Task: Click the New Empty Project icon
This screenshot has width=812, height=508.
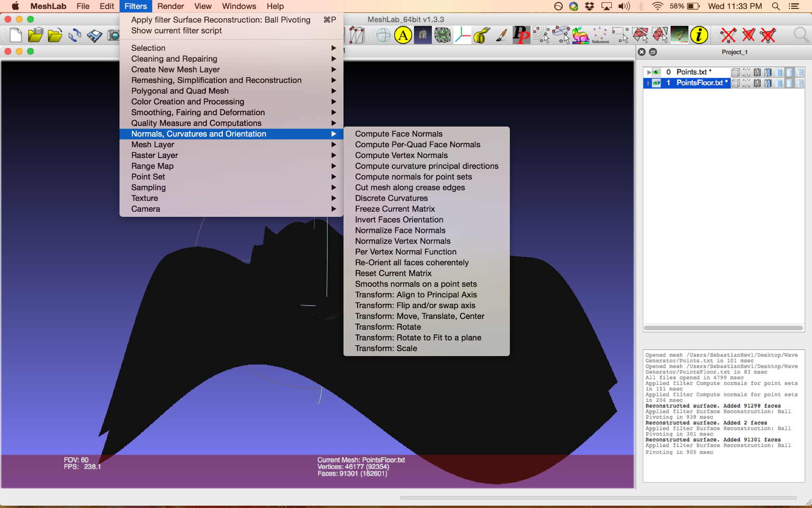Action: (16, 35)
